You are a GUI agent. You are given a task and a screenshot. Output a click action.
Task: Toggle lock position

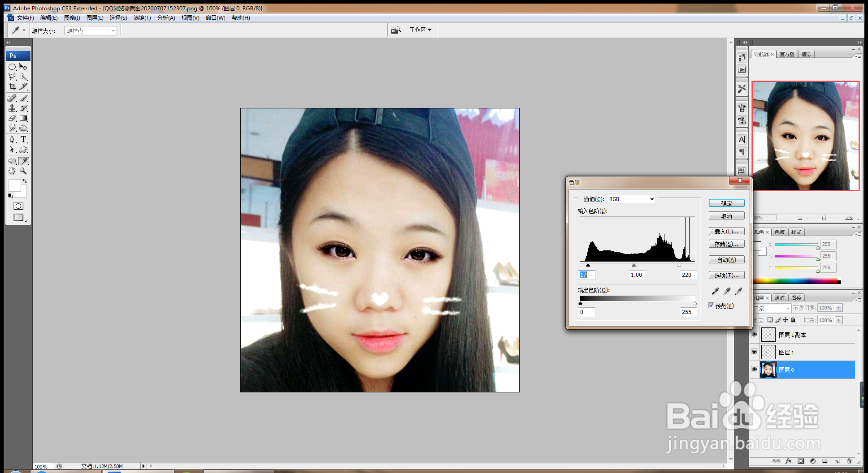coord(785,320)
